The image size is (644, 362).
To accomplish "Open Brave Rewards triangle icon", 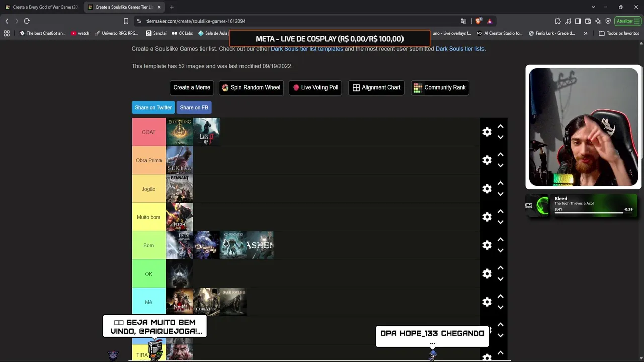I will (489, 21).
